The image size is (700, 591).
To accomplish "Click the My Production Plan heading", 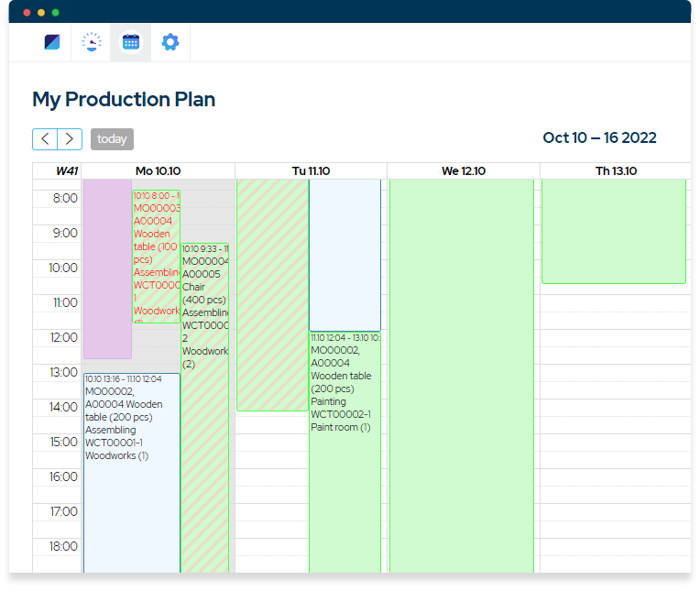I will [124, 100].
